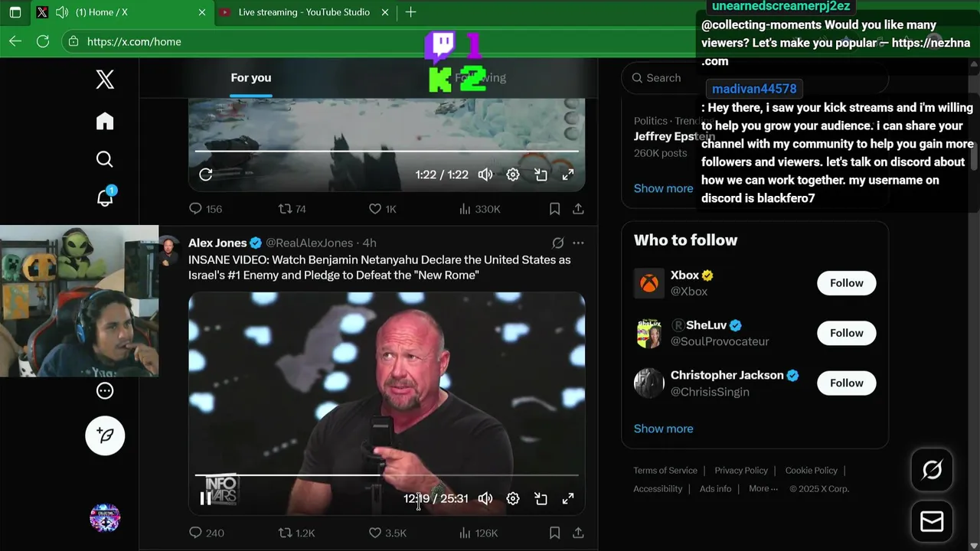Open Xbox profile avatar in suggestions
Viewport: 980px width, 551px height.
pos(649,283)
